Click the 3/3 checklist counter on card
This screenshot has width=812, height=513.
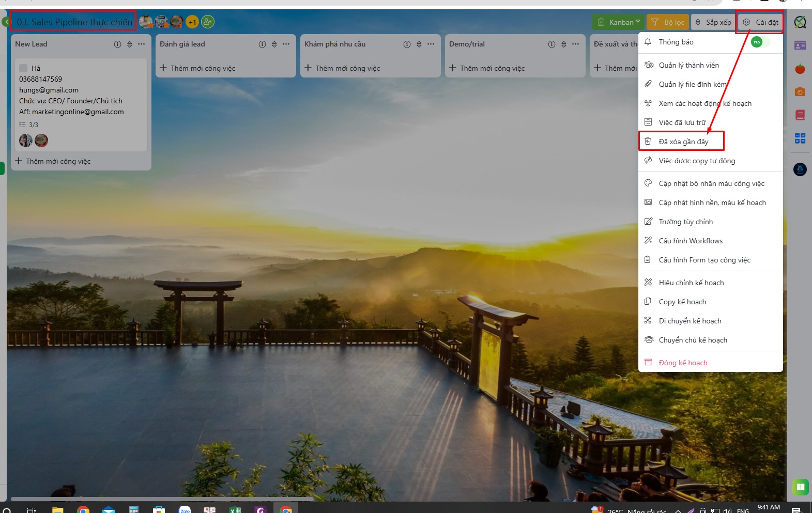click(x=29, y=125)
